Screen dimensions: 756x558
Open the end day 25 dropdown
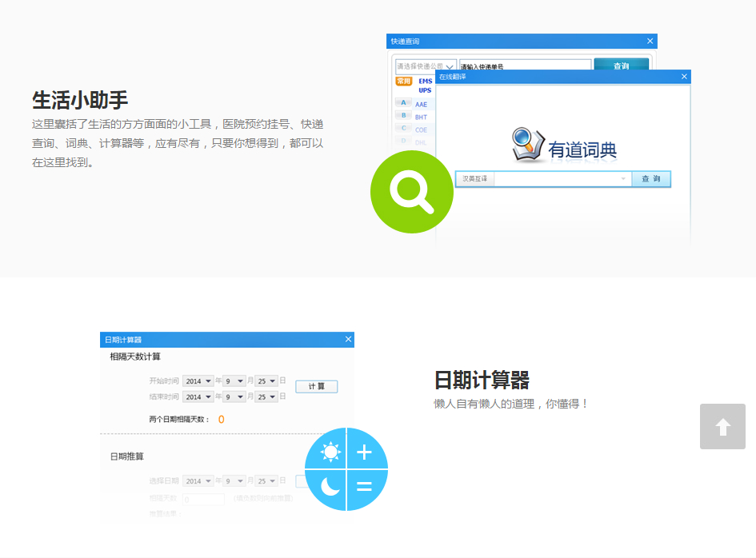(x=266, y=397)
